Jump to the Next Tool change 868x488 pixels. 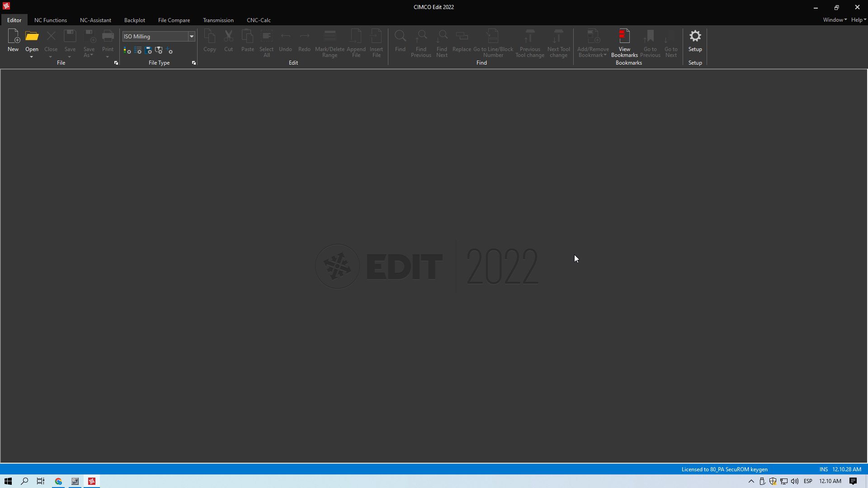pyautogui.click(x=558, y=43)
